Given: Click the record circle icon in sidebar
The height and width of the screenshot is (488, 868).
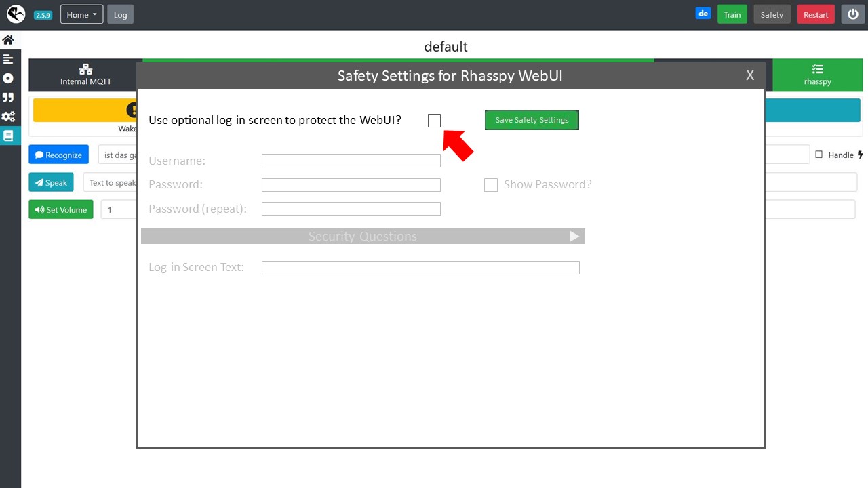Looking at the screenshot, I should point(9,78).
